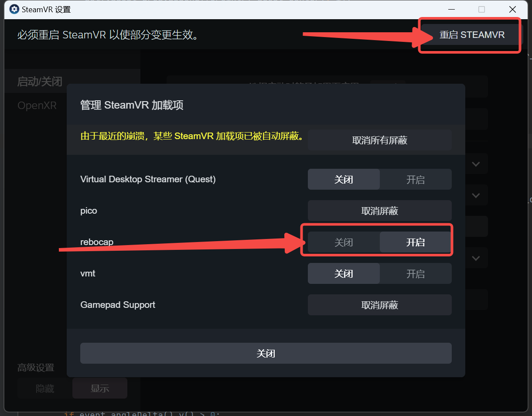Screen dimensions: 532x416
Task: Set advanced settings to 显示
Action: pos(100,388)
